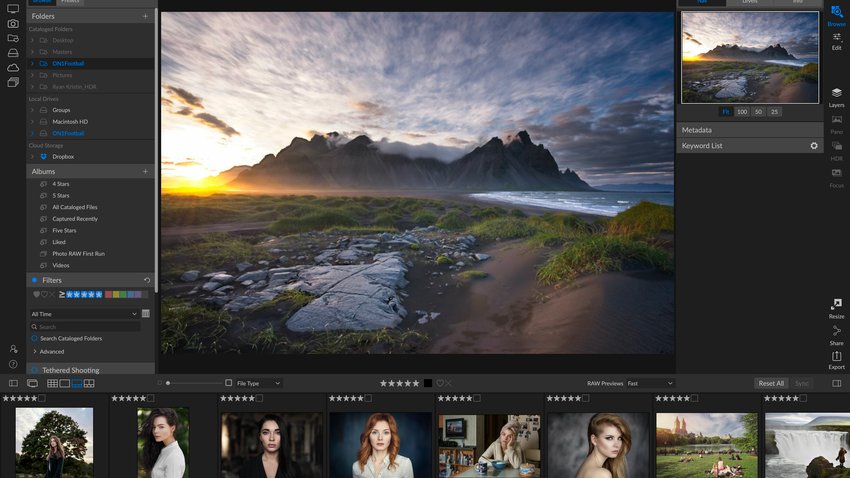Click the thumbnail size slider
Viewport: 850px width, 478px height.
(195, 383)
